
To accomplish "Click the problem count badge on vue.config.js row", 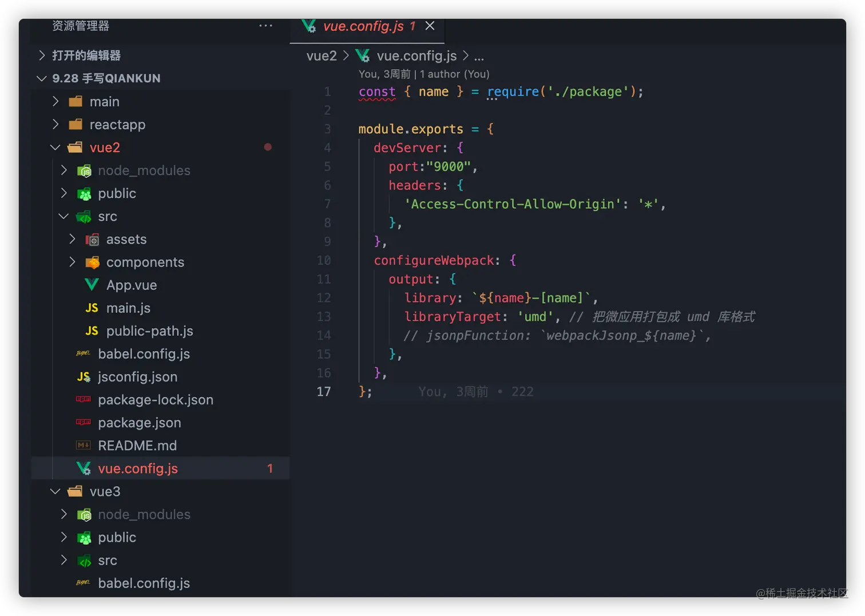I will tap(270, 468).
